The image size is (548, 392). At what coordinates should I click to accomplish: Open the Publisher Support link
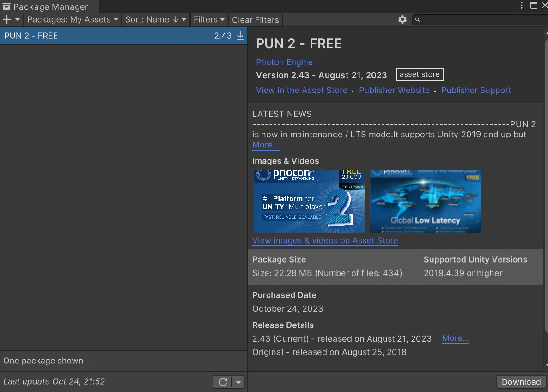point(476,90)
